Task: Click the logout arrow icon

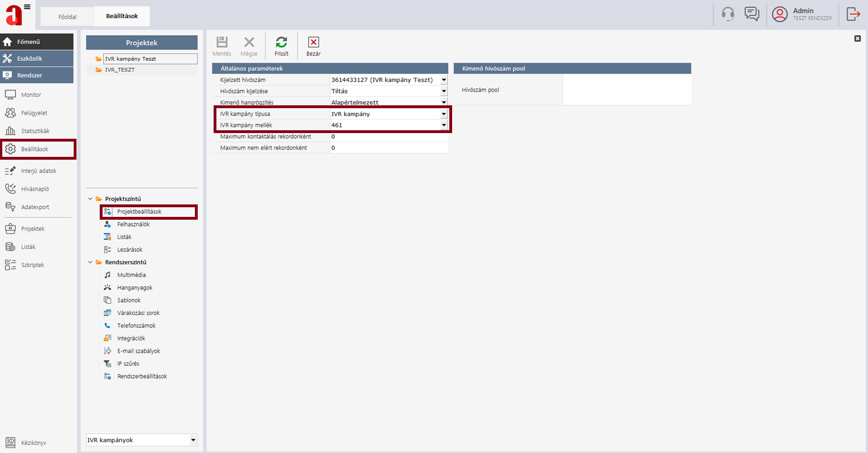Action: pos(853,14)
